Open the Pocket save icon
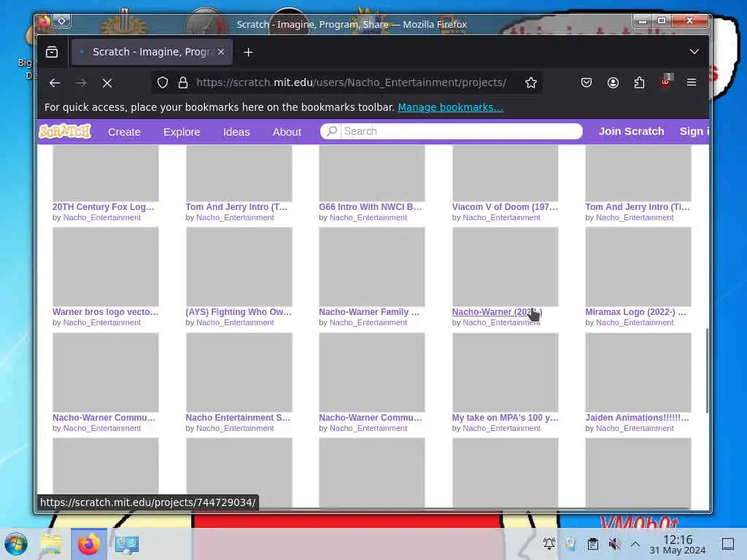Screen dimensions: 747x560 pyautogui.click(x=587, y=83)
